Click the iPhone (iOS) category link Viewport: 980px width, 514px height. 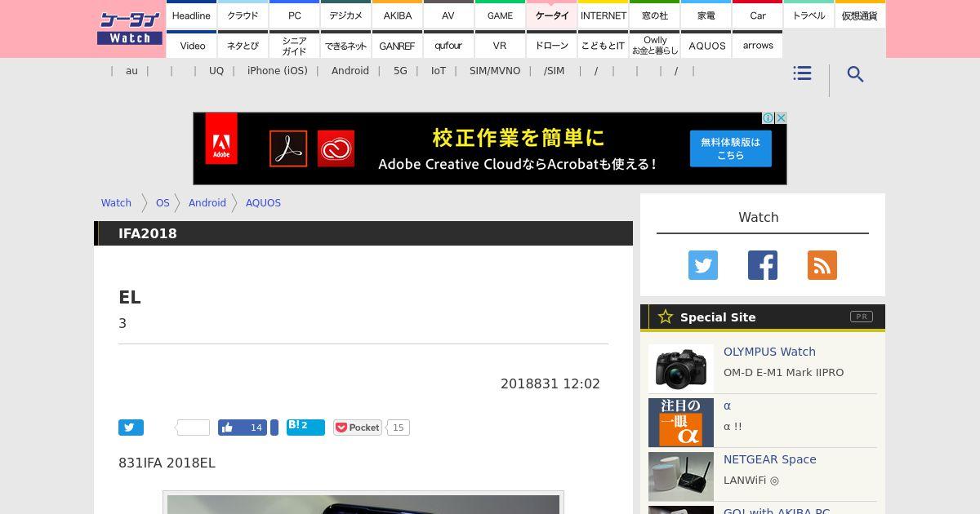pyautogui.click(x=278, y=71)
